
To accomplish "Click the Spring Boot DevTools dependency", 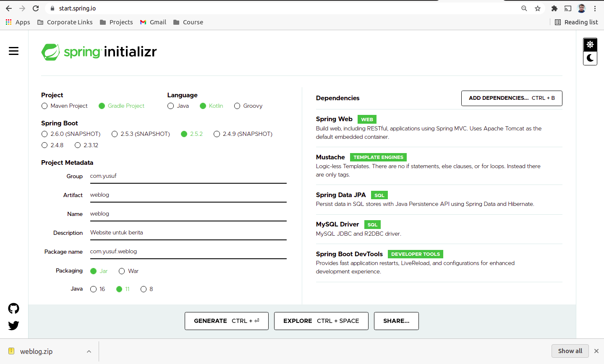I will click(439, 263).
